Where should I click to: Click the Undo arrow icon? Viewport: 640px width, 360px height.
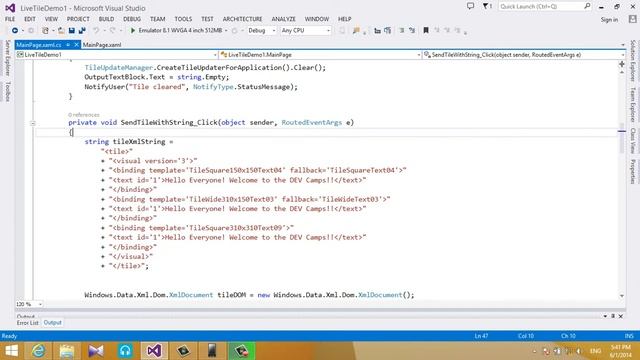(96, 31)
